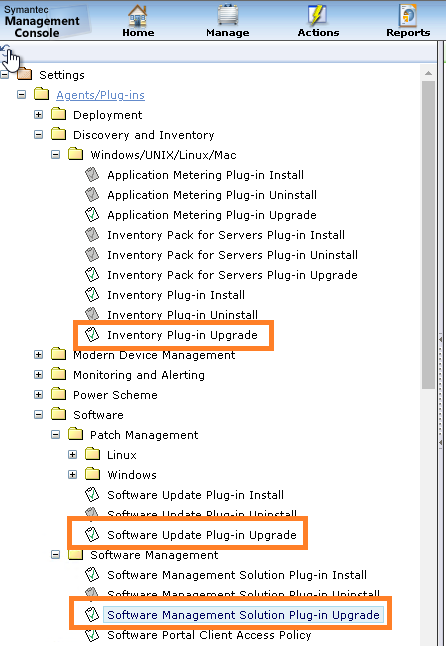Viewport: 446px width, 646px height.
Task: Collapse the Settings root node
Action: point(5,75)
